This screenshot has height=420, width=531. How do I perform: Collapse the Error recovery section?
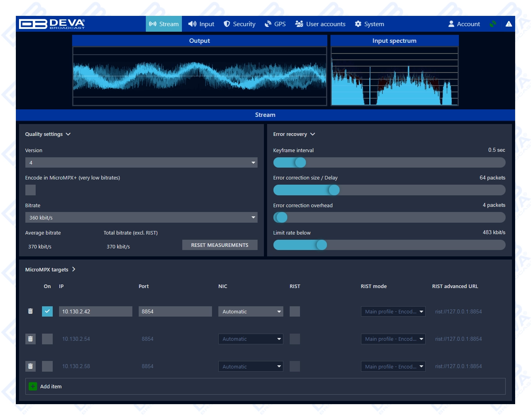[x=313, y=134]
